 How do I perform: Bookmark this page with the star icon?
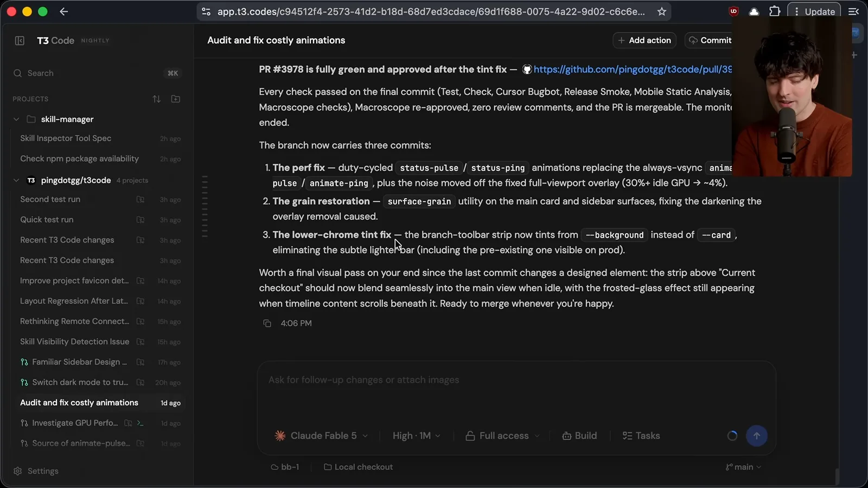(662, 11)
